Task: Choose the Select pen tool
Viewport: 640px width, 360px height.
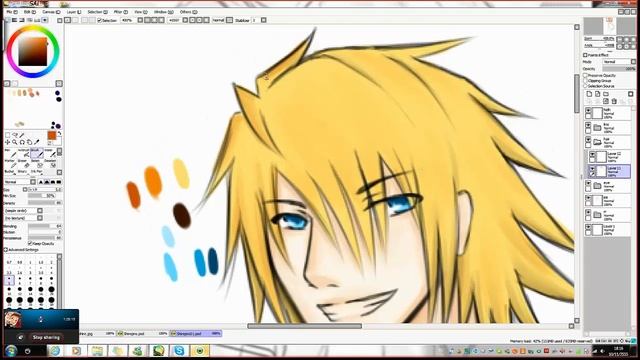Action: click(37, 163)
